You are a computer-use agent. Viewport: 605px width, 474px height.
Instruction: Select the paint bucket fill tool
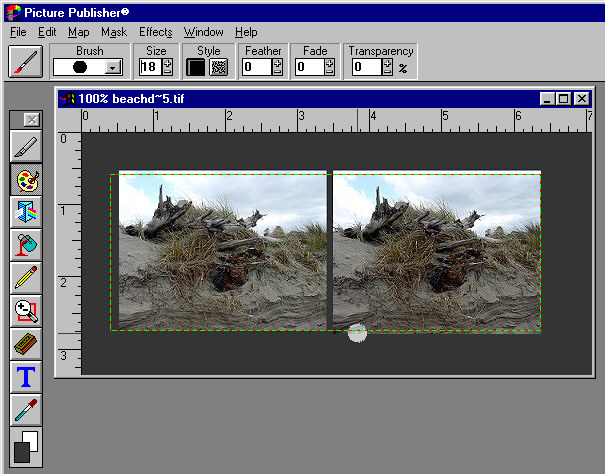click(25, 245)
